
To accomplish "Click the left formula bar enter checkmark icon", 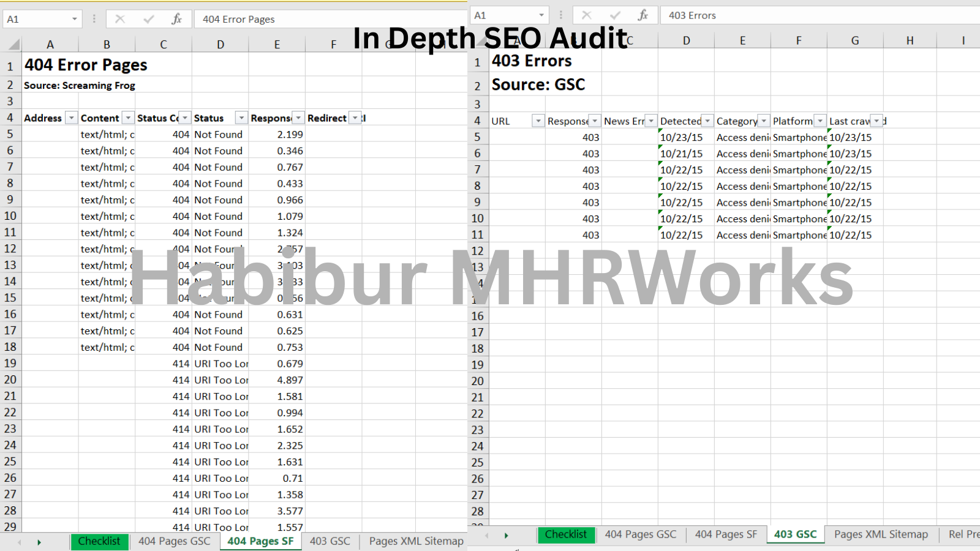I will (148, 19).
